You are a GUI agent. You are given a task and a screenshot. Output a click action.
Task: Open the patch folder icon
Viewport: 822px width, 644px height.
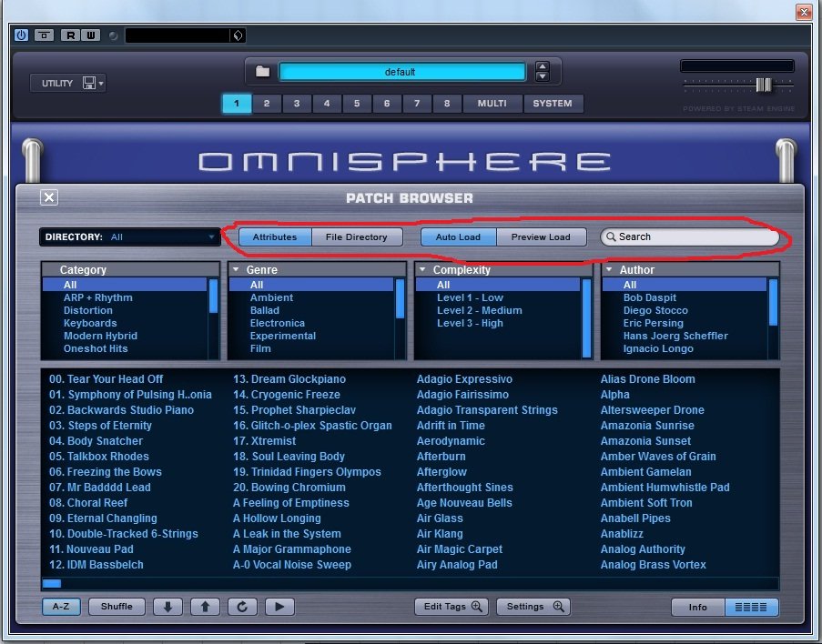pyautogui.click(x=263, y=71)
